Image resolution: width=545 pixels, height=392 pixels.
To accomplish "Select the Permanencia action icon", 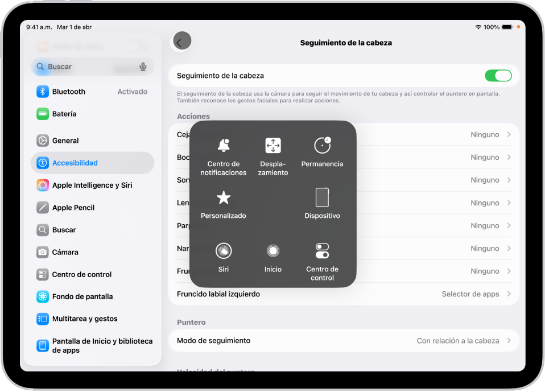I will (x=322, y=146).
